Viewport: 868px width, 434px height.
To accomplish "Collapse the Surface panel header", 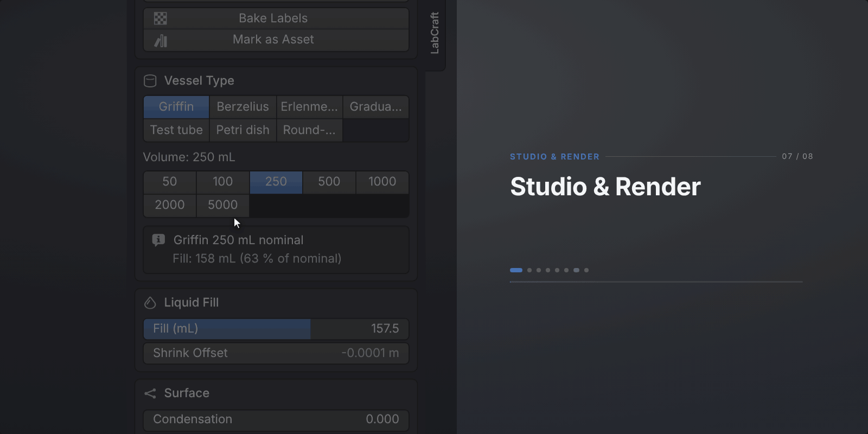I will click(276, 393).
